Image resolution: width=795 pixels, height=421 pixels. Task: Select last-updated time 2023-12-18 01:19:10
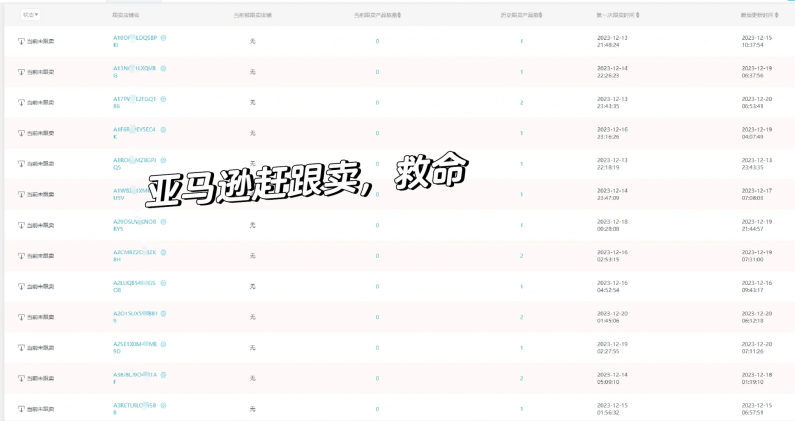point(756,378)
